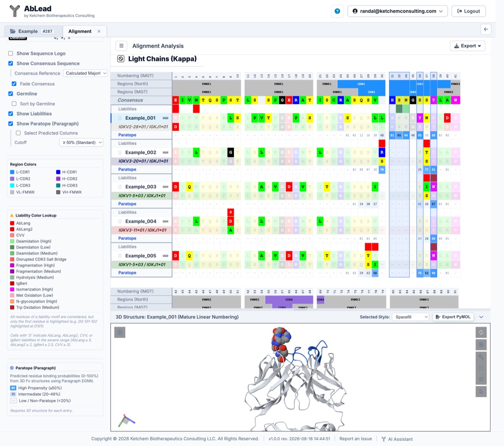
Task: Uncheck Show Consensus Sequence
Action: tap(10, 63)
